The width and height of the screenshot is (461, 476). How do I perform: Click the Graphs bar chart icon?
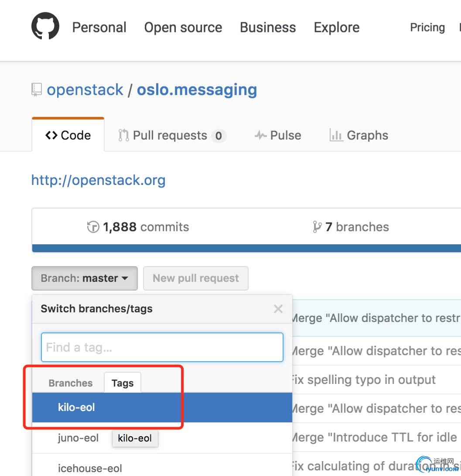336,135
